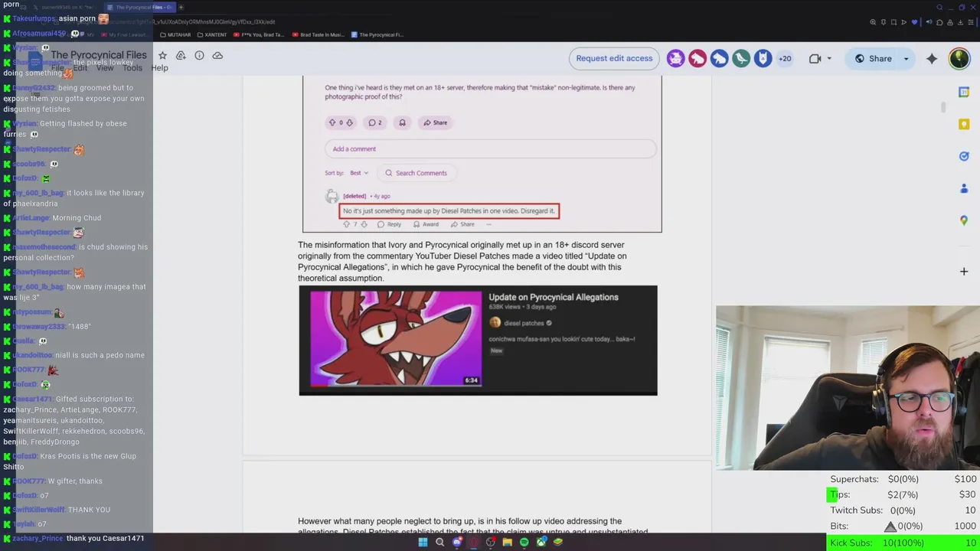980x551 pixels.
Task: Click the Diesel Patches video thumbnail image
Action: [x=396, y=338]
